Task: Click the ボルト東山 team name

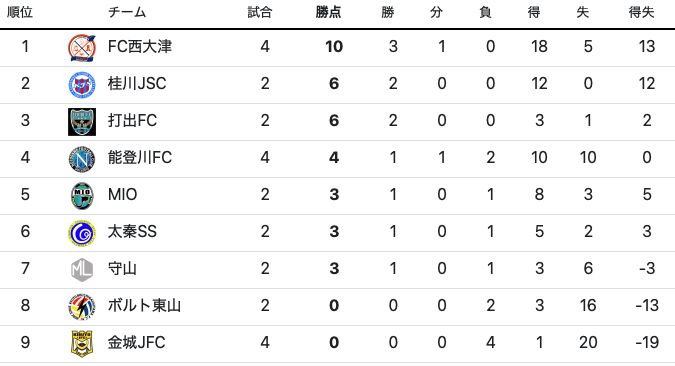Action: pos(144,306)
